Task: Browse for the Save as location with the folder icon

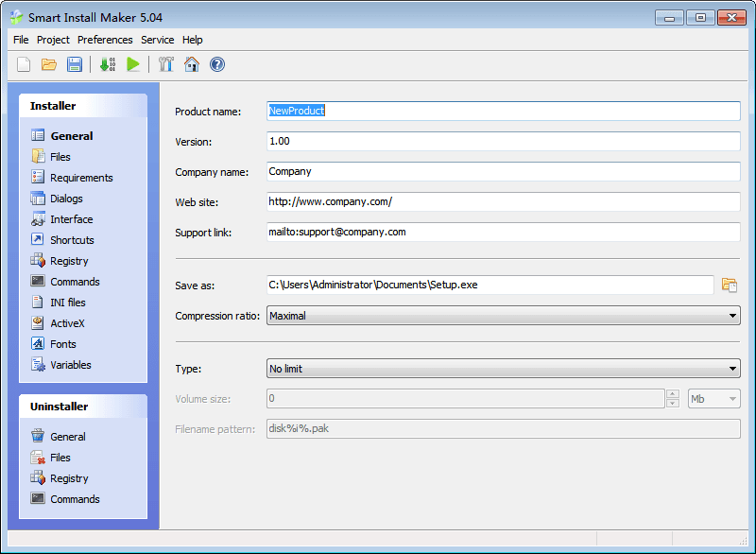Action: 729,285
